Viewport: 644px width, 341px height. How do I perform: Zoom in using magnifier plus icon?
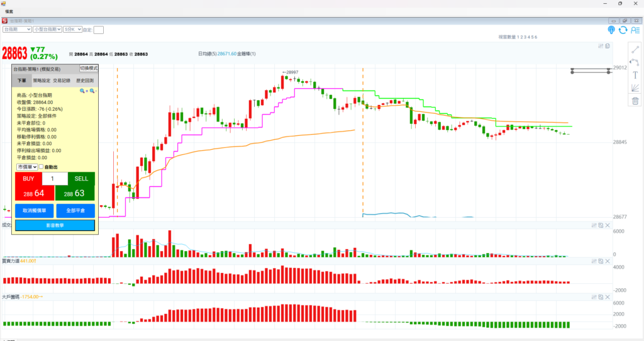82,91
